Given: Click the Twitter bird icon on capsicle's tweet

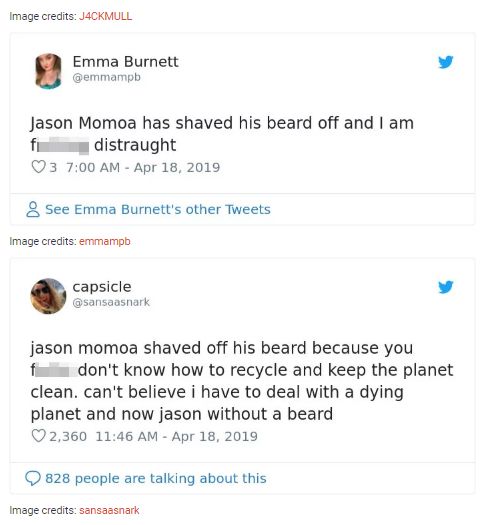Looking at the screenshot, I should 445,287.
